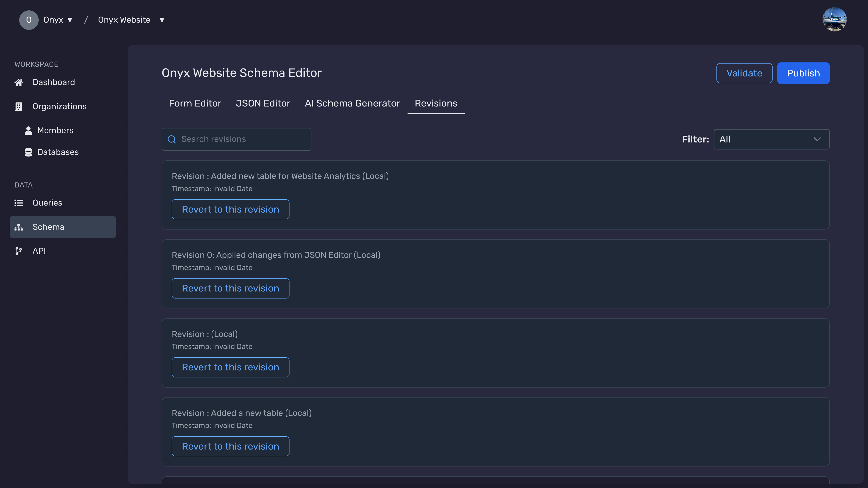Click the Onyx organization name
Viewport: 868px width, 488px height.
[53, 20]
